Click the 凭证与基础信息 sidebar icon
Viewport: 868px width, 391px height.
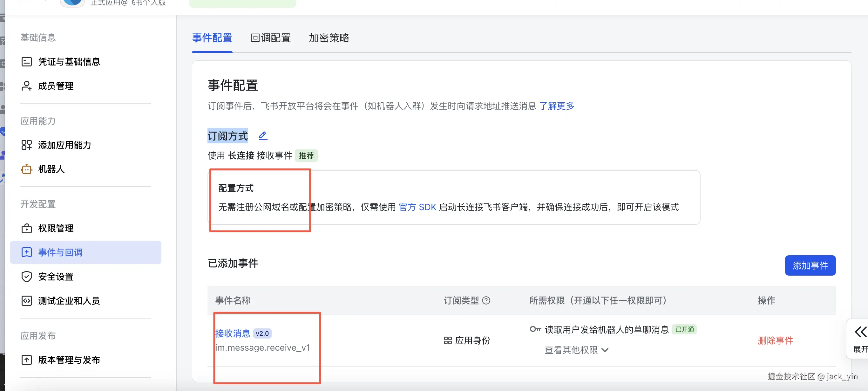click(27, 62)
